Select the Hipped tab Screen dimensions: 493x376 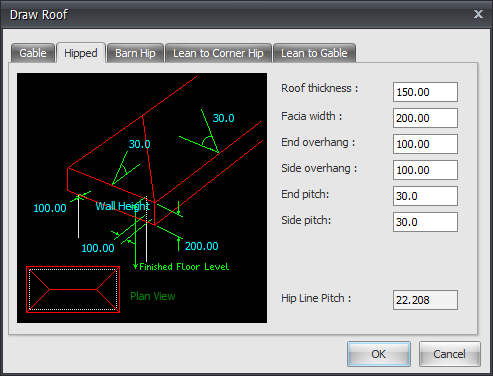click(x=81, y=53)
